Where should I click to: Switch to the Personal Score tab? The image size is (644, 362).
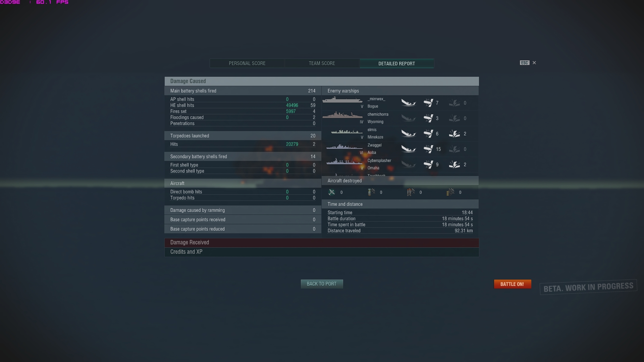point(247,63)
